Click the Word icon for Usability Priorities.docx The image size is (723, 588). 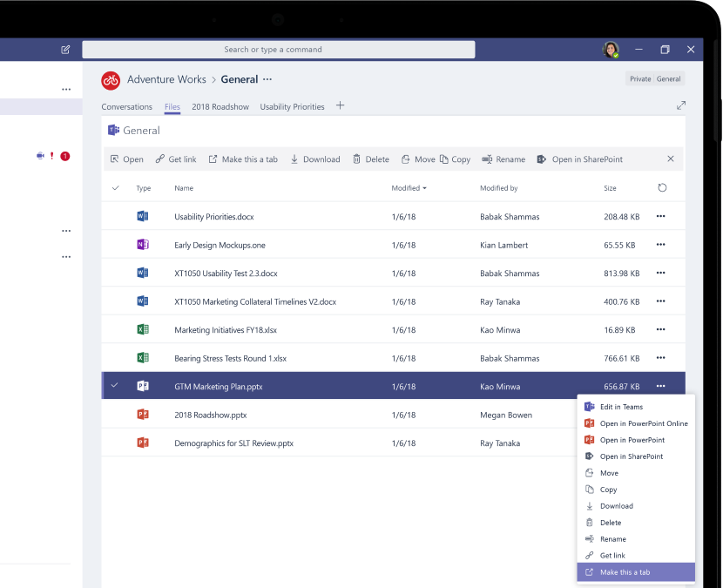tap(143, 216)
